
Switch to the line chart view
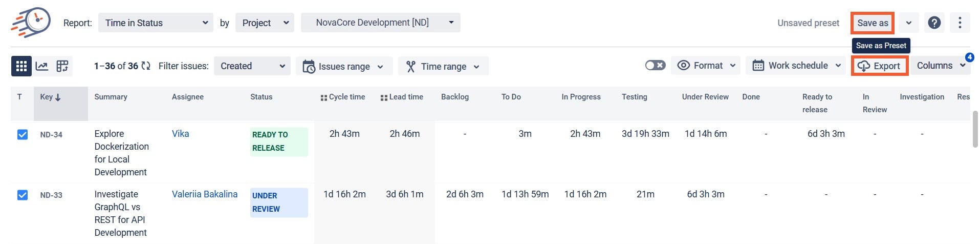(42, 66)
